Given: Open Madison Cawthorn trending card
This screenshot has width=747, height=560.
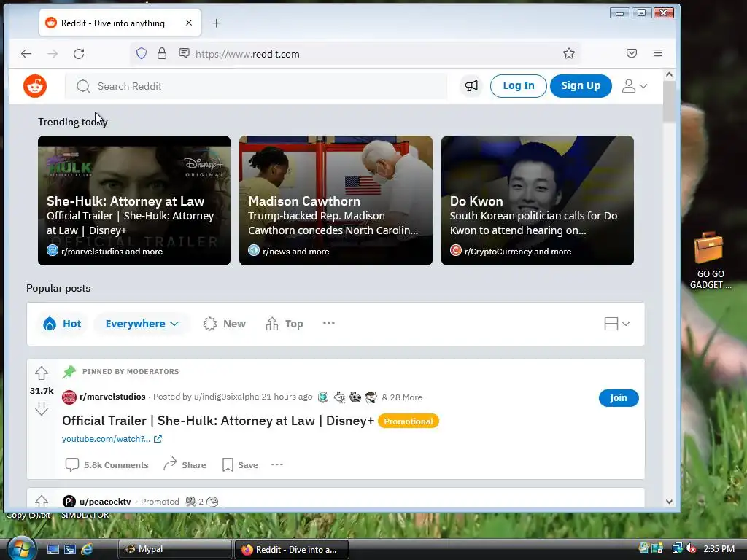Looking at the screenshot, I should (x=336, y=201).
